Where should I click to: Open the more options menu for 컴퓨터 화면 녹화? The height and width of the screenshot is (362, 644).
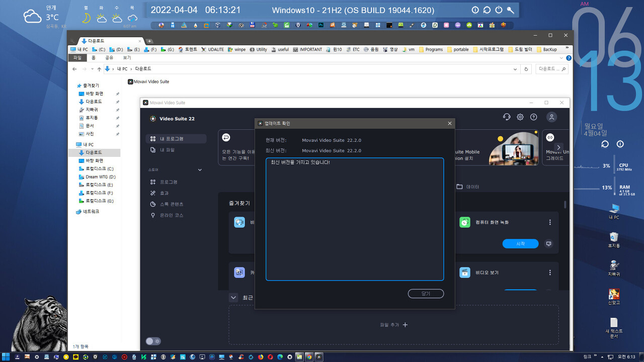[x=550, y=222]
